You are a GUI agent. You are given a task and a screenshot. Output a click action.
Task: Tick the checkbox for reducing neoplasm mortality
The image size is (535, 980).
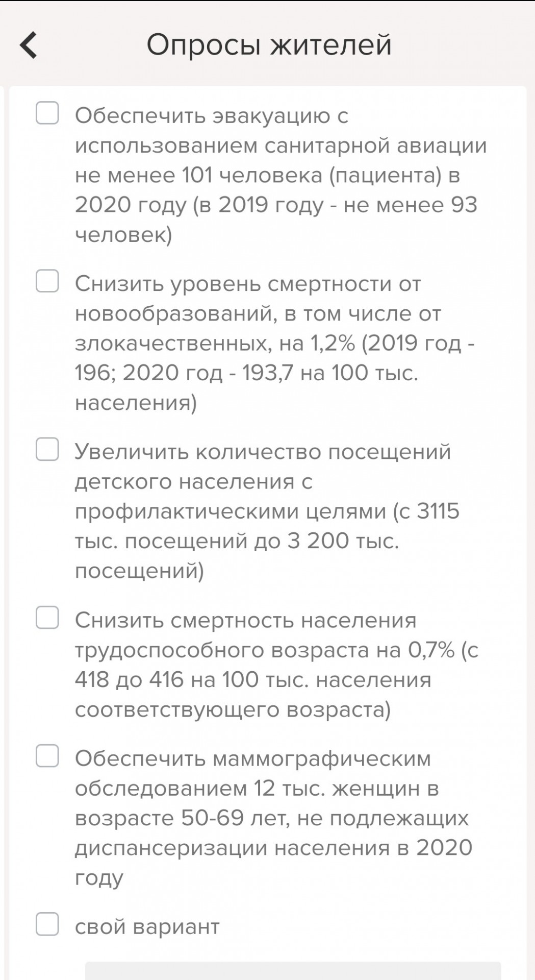(47, 281)
